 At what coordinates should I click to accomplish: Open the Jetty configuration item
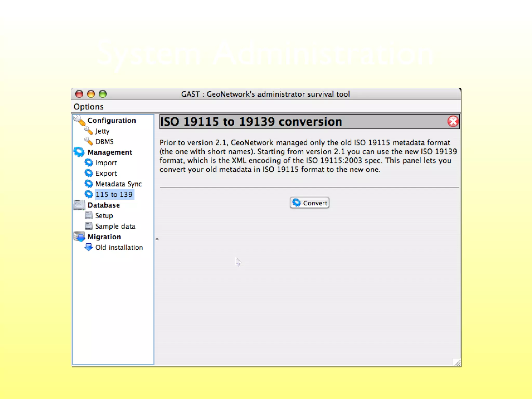click(102, 131)
